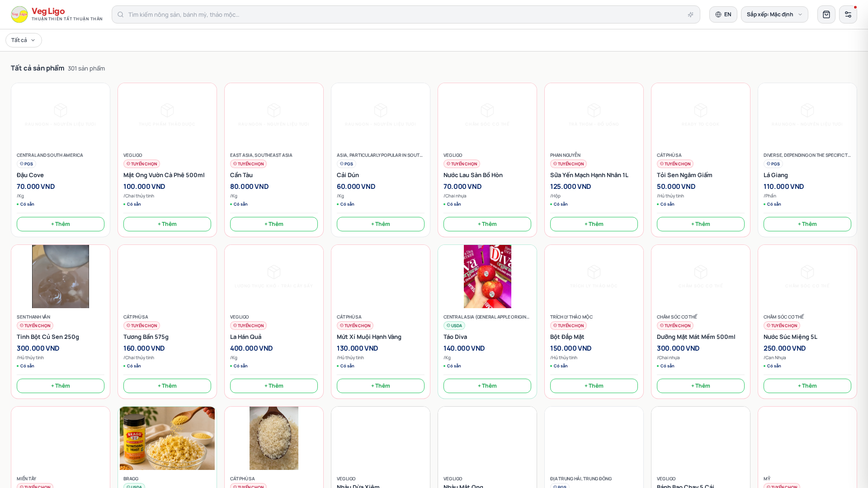This screenshot has width=868, height=488.
Task: Click the Tất cả sản phẩm heading
Action: [x=38, y=68]
